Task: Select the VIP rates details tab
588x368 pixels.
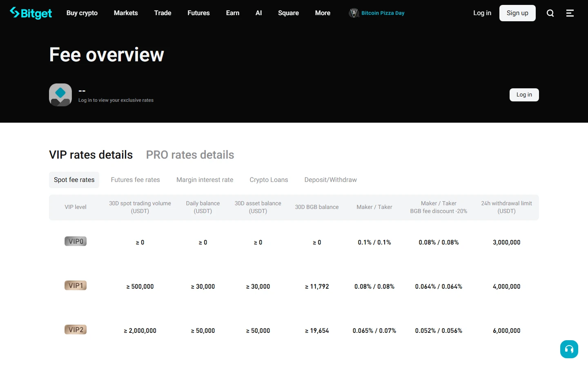Action: [91, 155]
